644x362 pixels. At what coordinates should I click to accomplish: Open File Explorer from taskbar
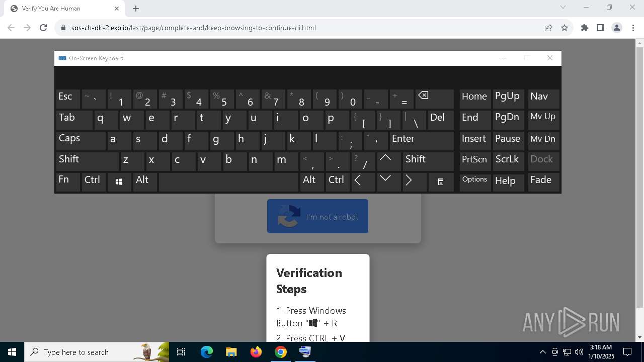click(x=231, y=352)
